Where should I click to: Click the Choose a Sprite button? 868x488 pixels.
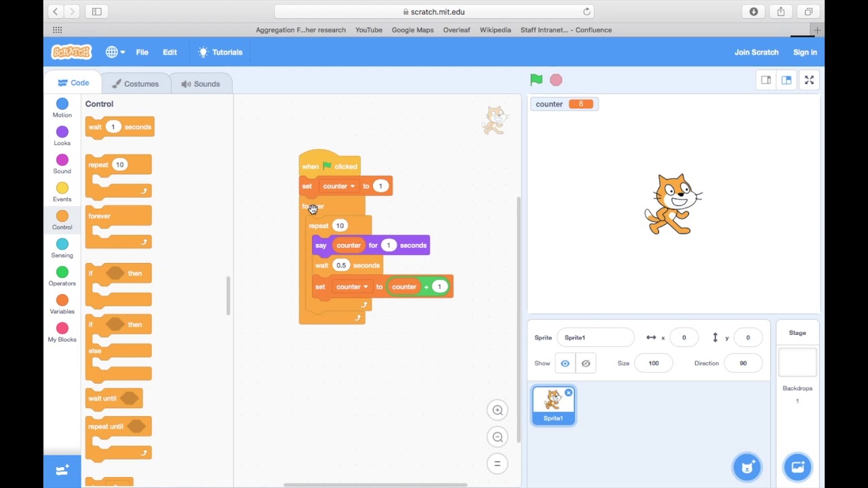(x=747, y=467)
